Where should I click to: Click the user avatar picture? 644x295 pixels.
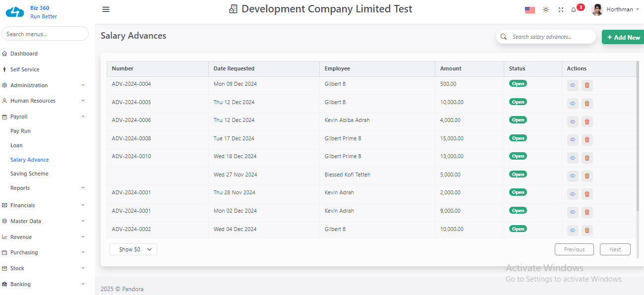coord(597,9)
